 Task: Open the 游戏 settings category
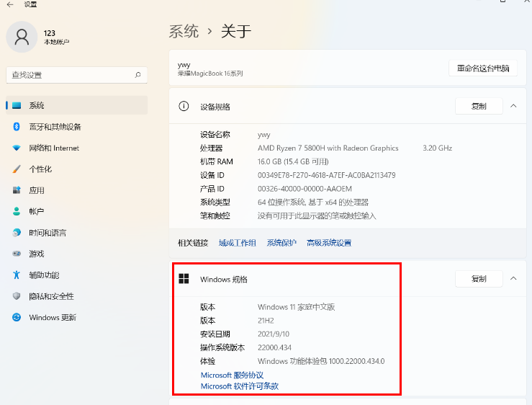pos(37,254)
